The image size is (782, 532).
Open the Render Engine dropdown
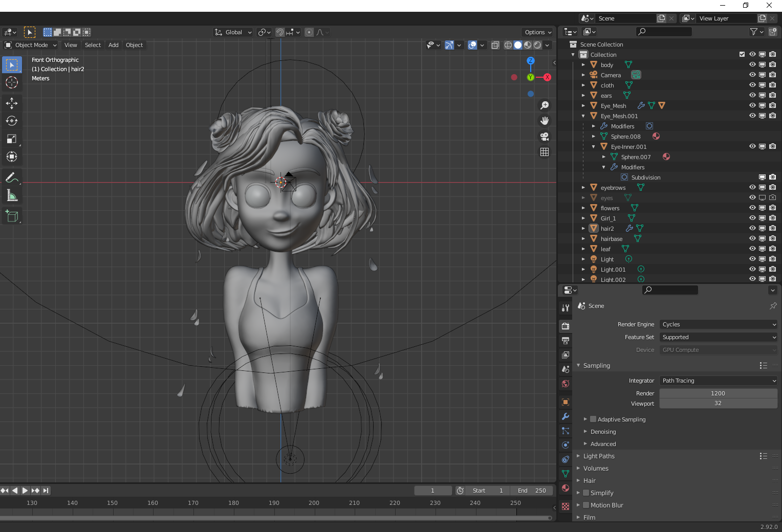coord(719,324)
